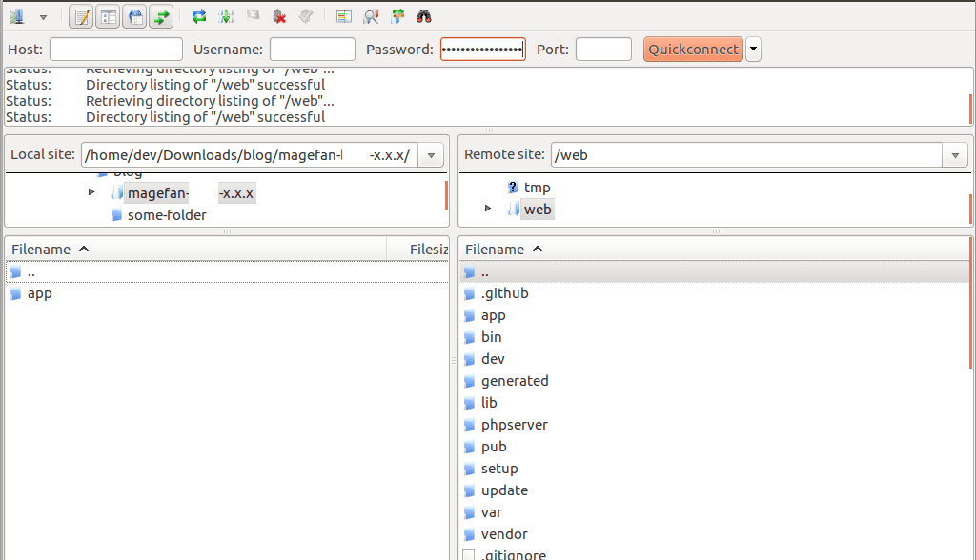Toggle the message log display
The height and width of the screenshot is (560, 976).
(82, 16)
